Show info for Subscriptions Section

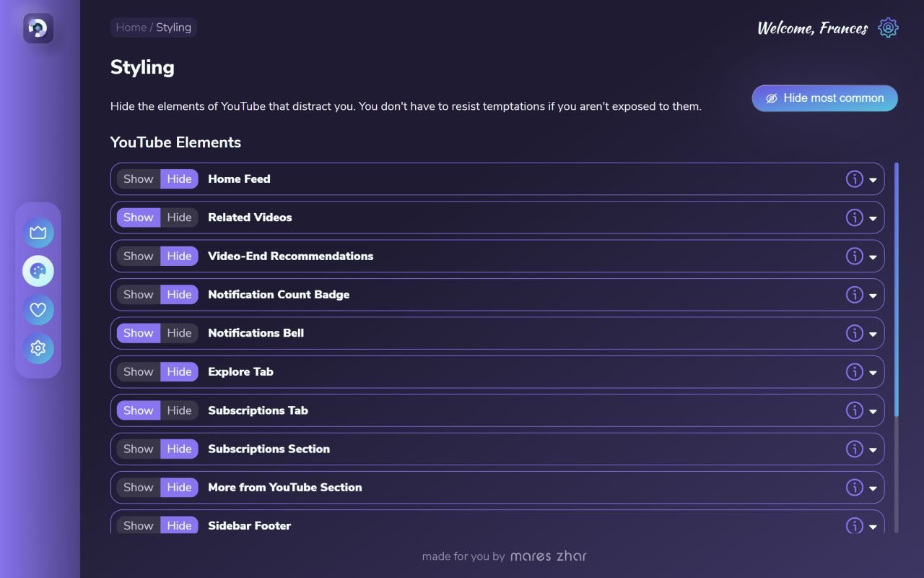pyautogui.click(x=855, y=449)
